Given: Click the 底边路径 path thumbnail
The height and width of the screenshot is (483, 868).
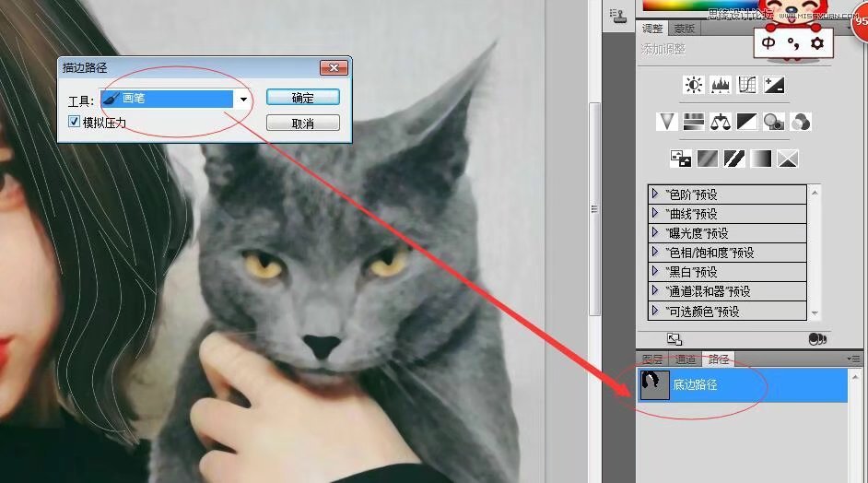Looking at the screenshot, I should (654, 384).
